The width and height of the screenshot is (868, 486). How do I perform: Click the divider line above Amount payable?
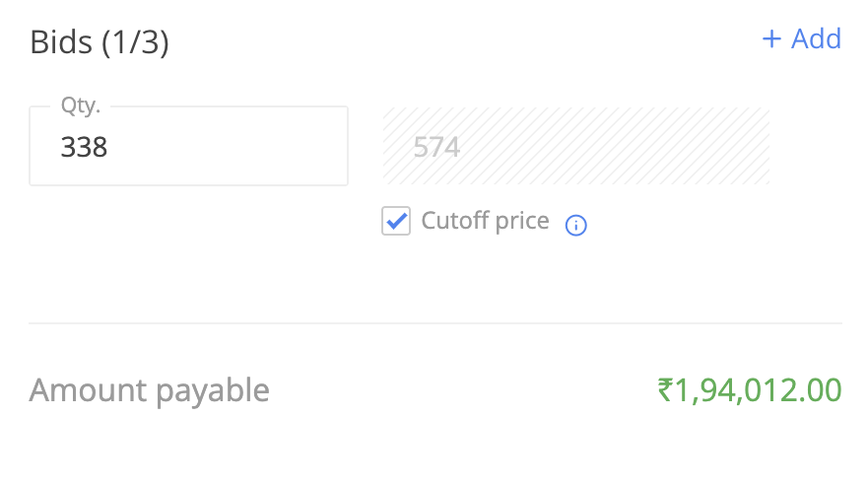(435, 323)
